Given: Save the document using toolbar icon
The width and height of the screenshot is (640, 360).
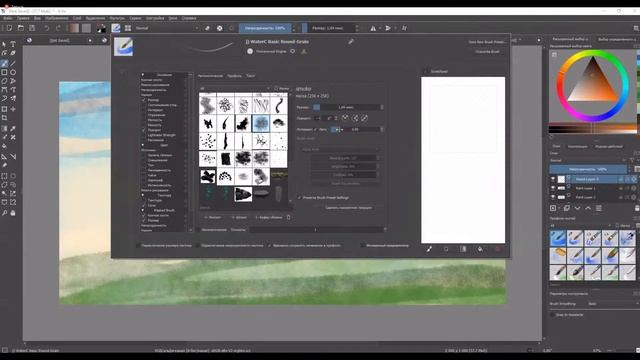Looking at the screenshot, I should tap(32, 28).
